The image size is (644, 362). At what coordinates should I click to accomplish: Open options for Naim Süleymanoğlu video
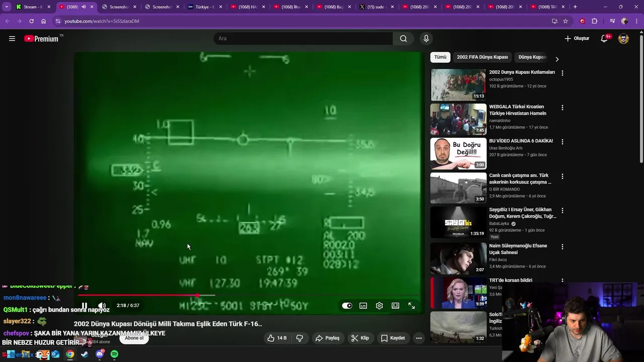[x=562, y=247]
